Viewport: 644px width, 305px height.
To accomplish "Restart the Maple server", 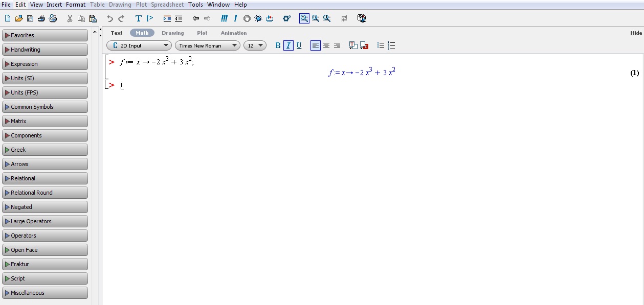I will [x=270, y=18].
